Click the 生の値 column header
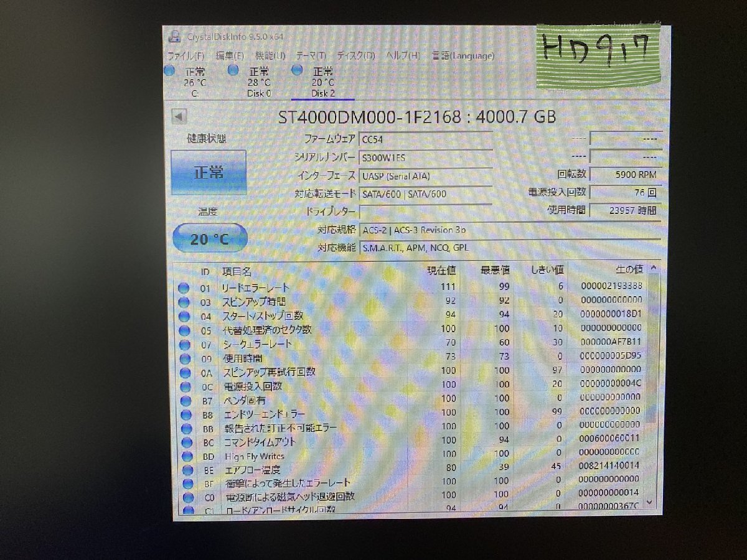 pyautogui.click(x=629, y=269)
